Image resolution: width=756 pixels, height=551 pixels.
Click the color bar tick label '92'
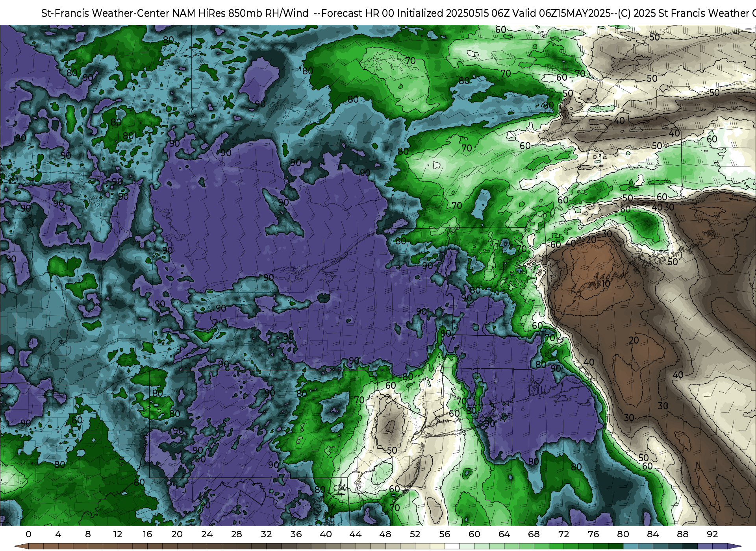[x=712, y=534]
